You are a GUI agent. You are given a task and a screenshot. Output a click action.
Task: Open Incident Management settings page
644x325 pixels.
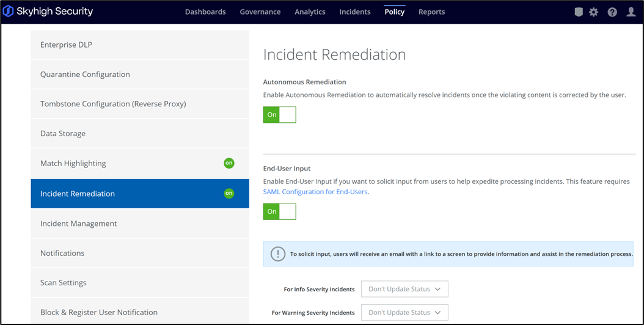pos(79,224)
